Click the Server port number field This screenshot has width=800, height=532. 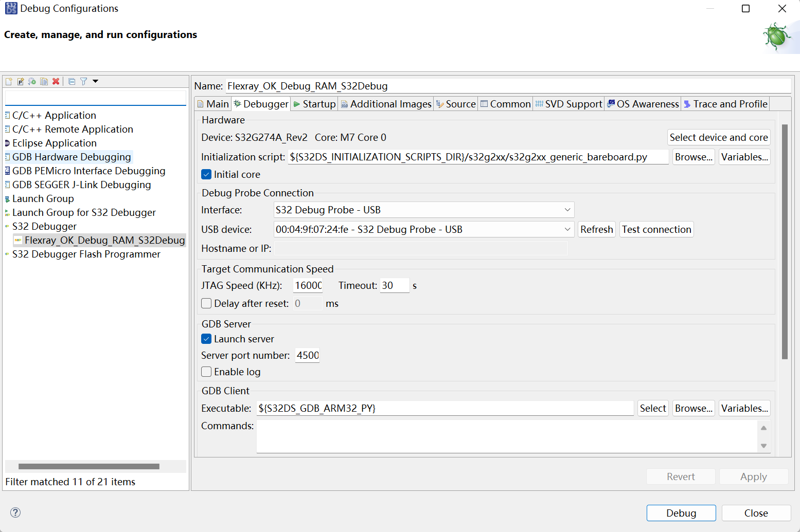click(x=307, y=355)
